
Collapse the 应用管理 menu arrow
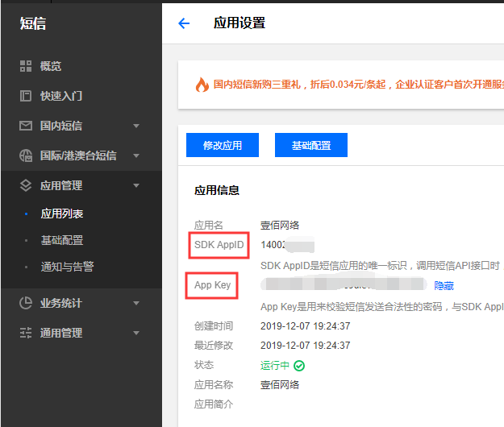136,185
